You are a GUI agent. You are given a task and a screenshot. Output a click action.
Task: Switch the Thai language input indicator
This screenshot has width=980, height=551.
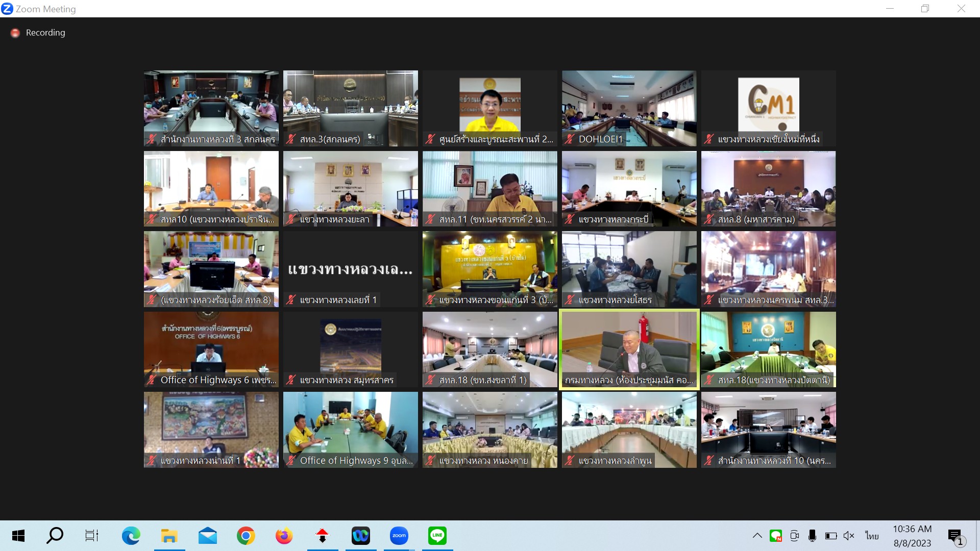point(872,536)
